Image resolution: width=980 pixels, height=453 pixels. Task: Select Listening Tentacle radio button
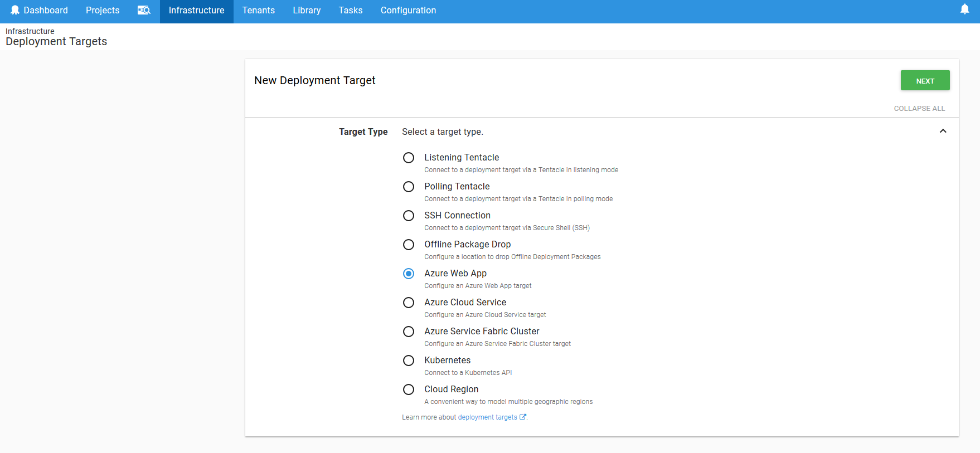pos(409,158)
